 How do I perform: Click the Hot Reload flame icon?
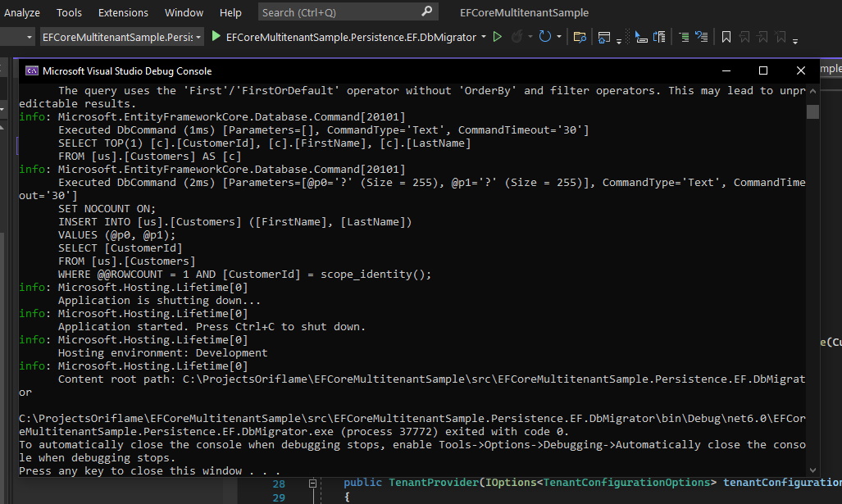(x=517, y=37)
